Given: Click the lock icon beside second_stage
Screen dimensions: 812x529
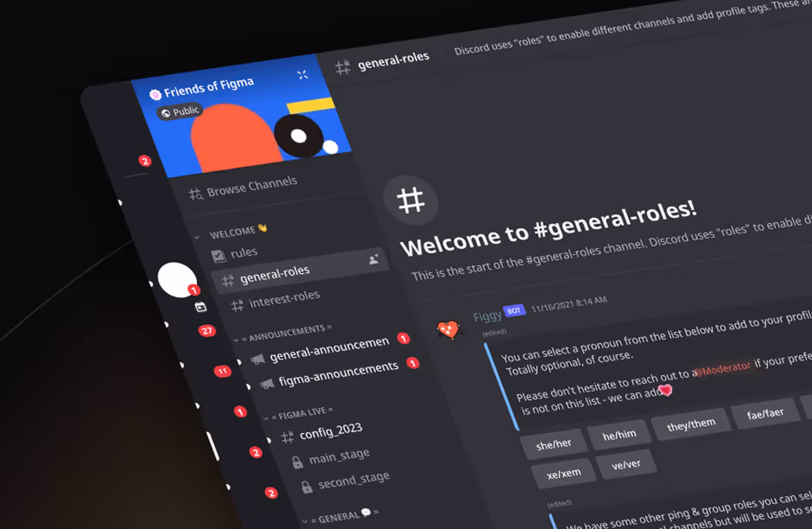Looking at the screenshot, I should point(306,487).
